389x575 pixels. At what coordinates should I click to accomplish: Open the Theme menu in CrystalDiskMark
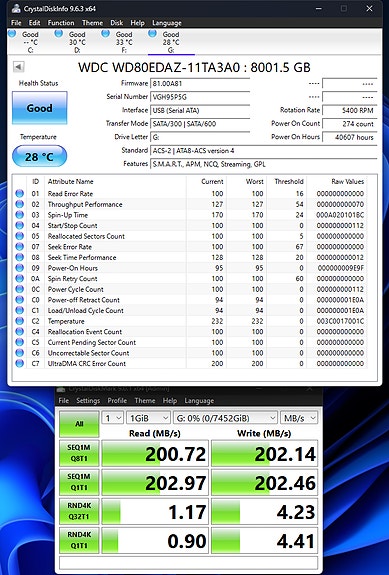pos(145,400)
